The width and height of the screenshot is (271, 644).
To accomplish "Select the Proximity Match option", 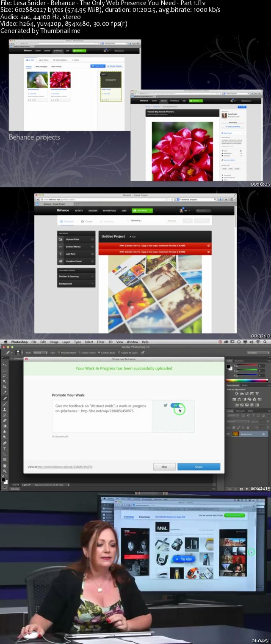I will (x=66, y=352).
